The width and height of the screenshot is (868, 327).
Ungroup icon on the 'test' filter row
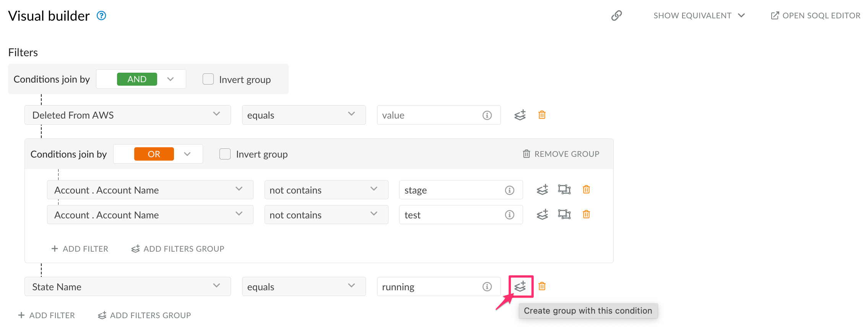(564, 215)
